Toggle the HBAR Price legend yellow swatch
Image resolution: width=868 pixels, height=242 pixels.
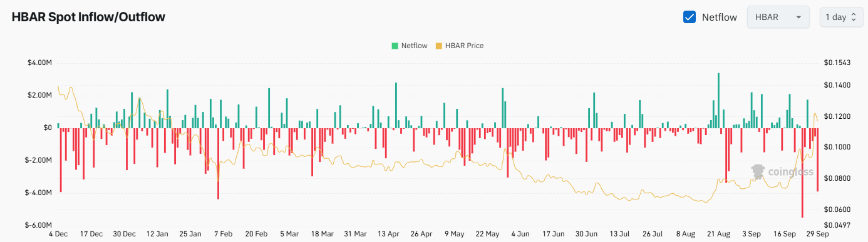(439, 46)
